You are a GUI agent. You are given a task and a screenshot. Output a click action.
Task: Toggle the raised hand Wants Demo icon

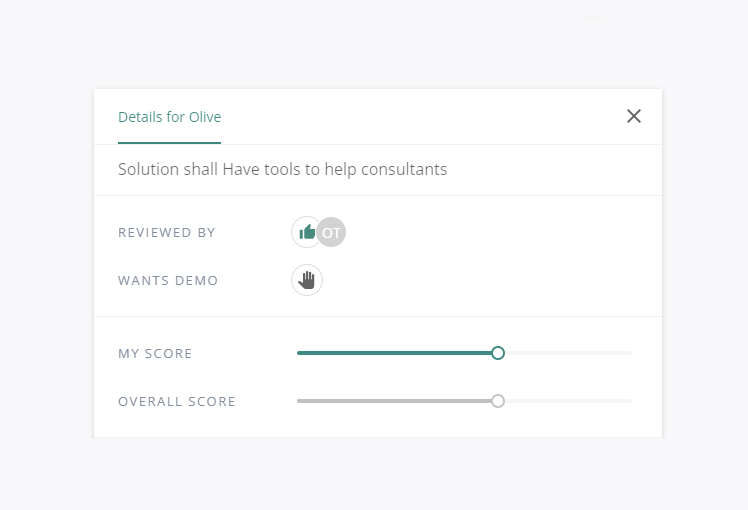pos(307,280)
